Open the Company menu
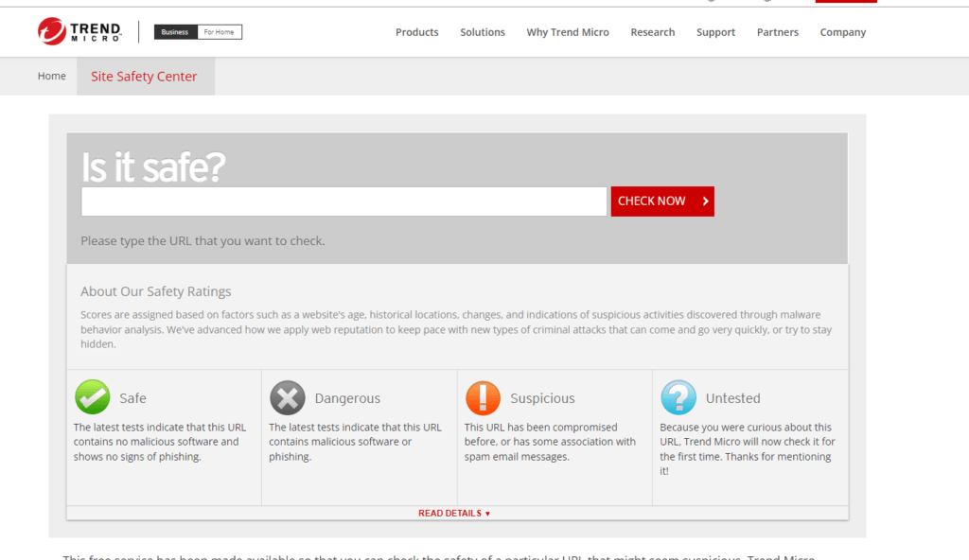 click(843, 32)
